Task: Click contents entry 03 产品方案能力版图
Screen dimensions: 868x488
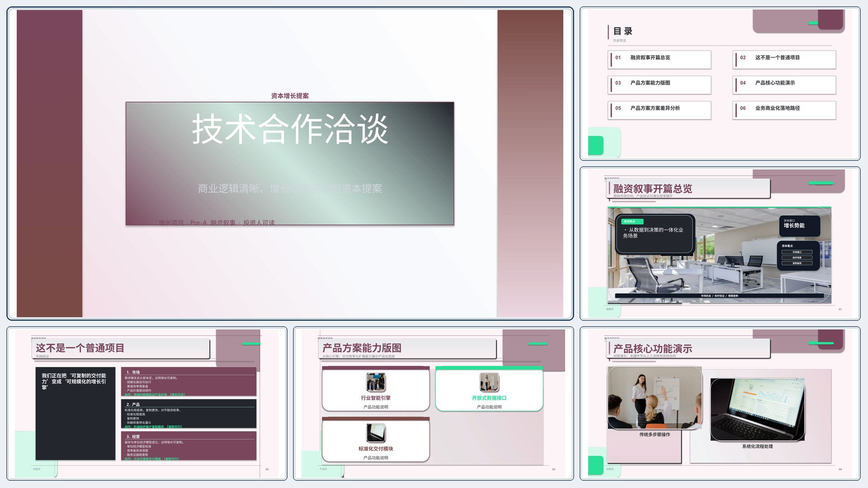Action: coord(660,84)
